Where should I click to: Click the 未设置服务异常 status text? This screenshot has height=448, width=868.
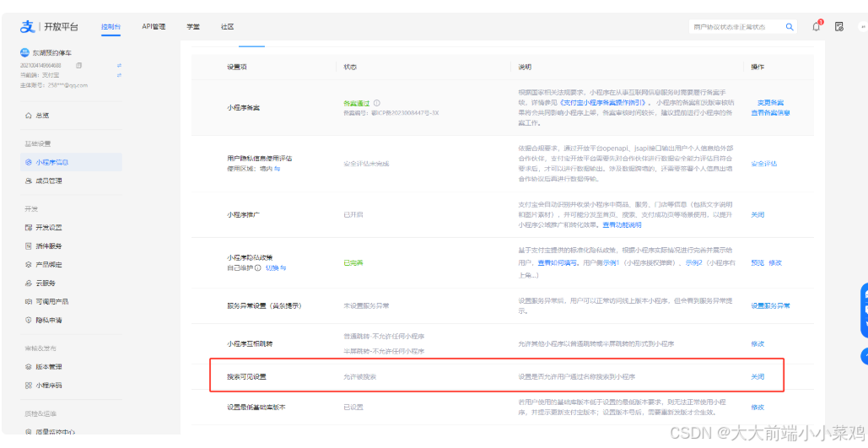(x=366, y=305)
